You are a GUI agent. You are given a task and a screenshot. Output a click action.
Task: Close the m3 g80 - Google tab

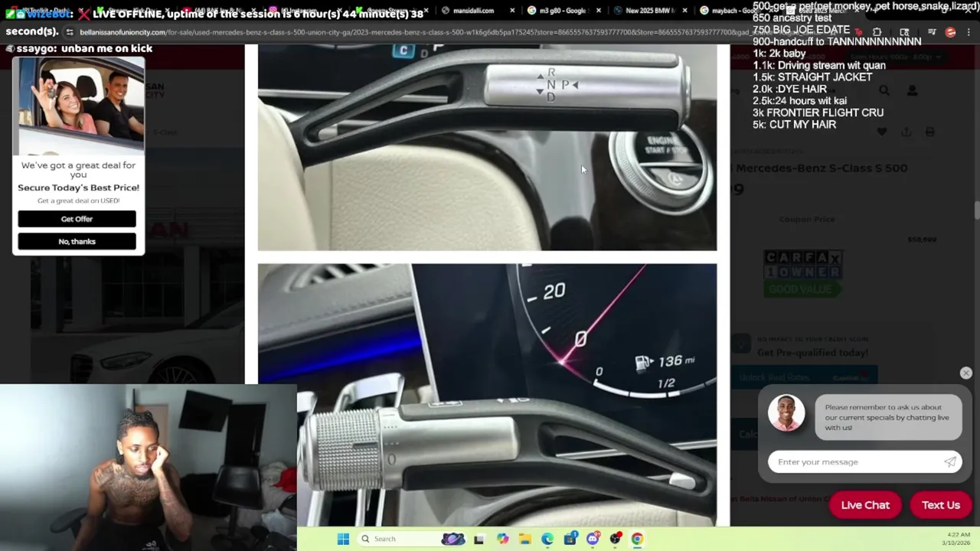[x=598, y=11]
